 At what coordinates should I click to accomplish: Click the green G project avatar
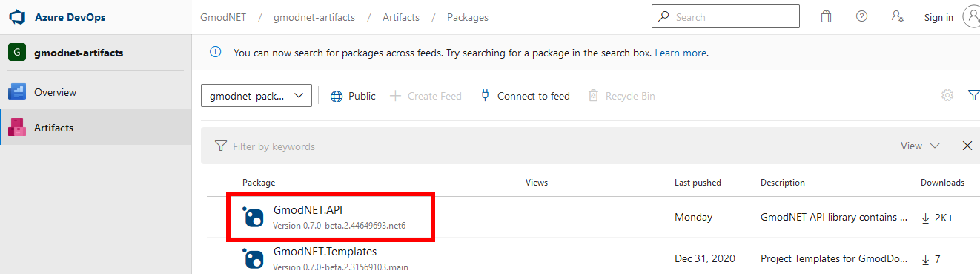pos(17,53)
